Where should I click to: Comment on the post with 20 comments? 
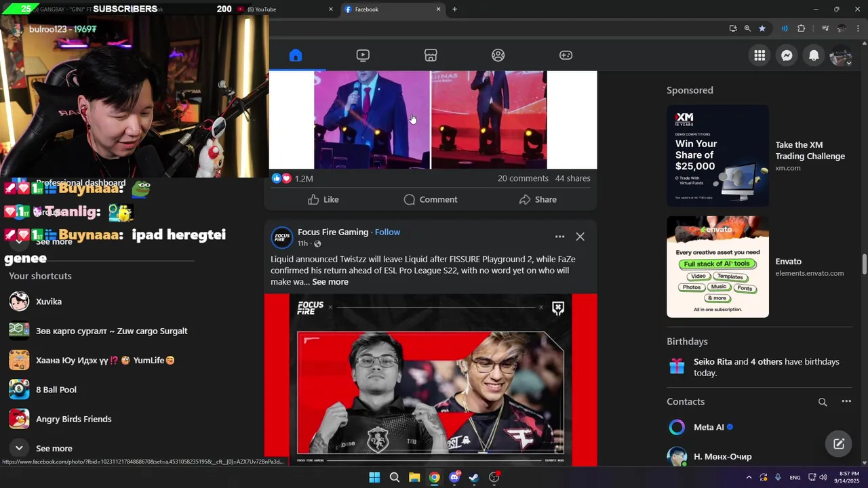click(x=430, y=199)
